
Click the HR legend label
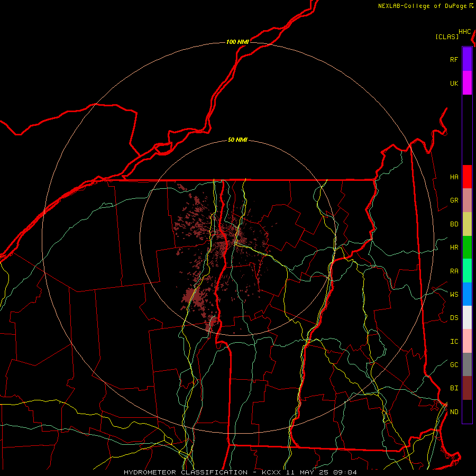coord(454,248)
